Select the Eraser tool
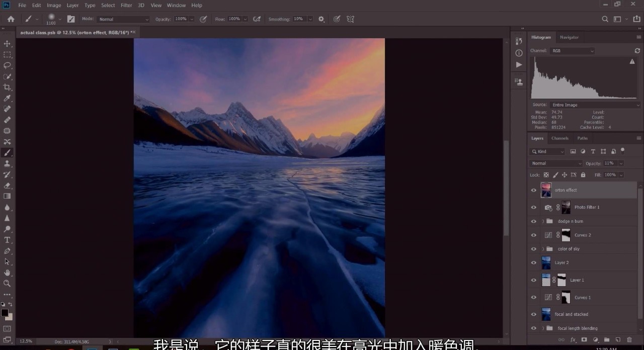This screenshot has width=644, height=350. [x=7, y=185]
